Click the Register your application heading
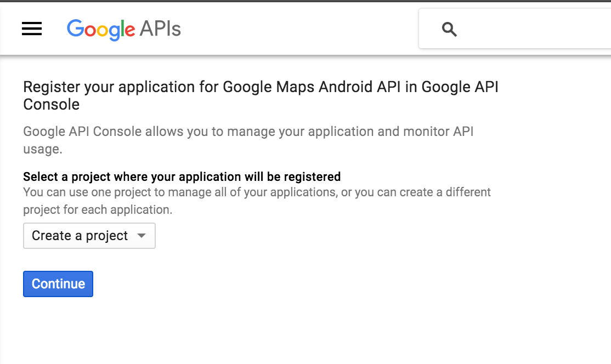Image resolution: width=611 pixels, height=364 pixels. coord(261,95)
